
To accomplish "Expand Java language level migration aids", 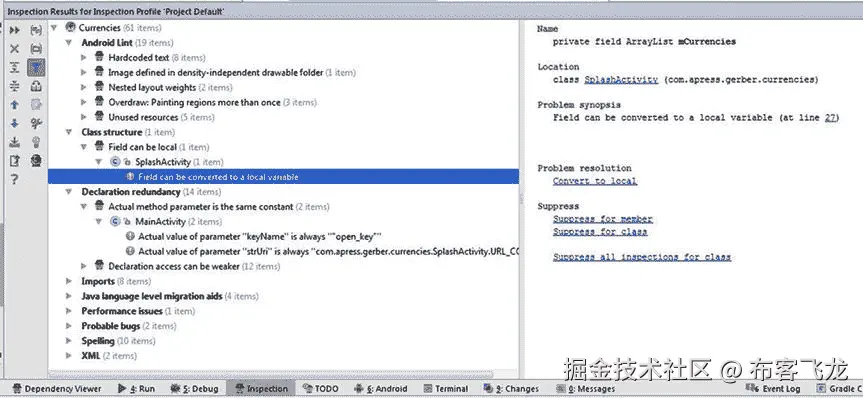I will pos(69,296).
